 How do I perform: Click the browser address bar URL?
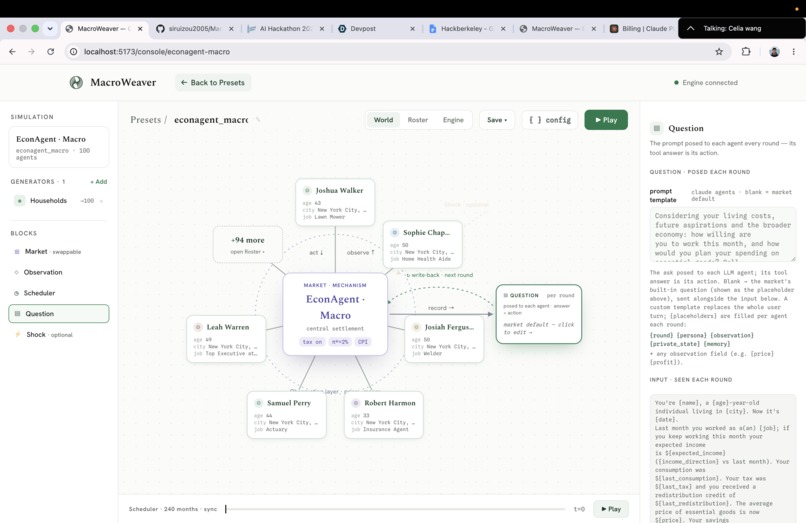pyautogui.click(x=157, y=51)
